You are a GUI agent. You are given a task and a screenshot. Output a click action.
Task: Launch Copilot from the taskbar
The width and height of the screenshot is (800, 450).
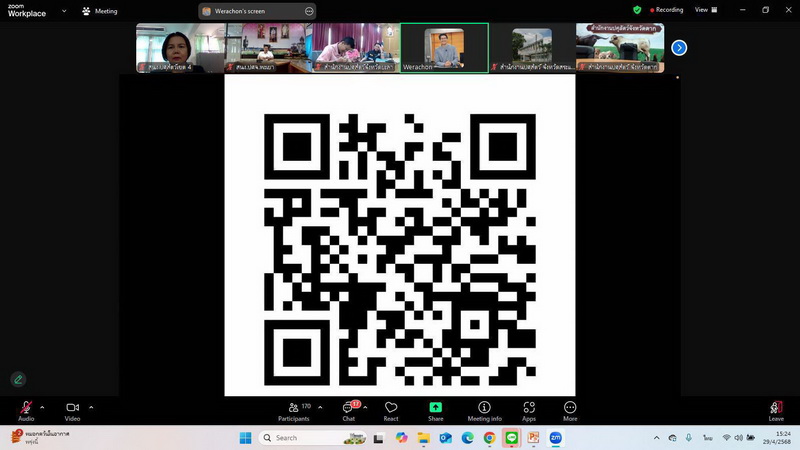tap(401, 438)
